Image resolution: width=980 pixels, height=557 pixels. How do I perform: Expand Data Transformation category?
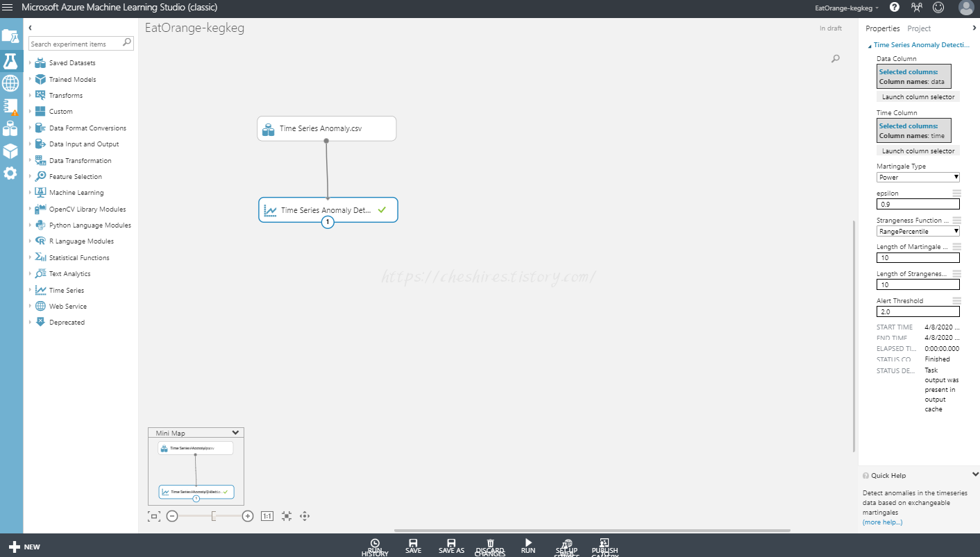click(x=31, y=161)
